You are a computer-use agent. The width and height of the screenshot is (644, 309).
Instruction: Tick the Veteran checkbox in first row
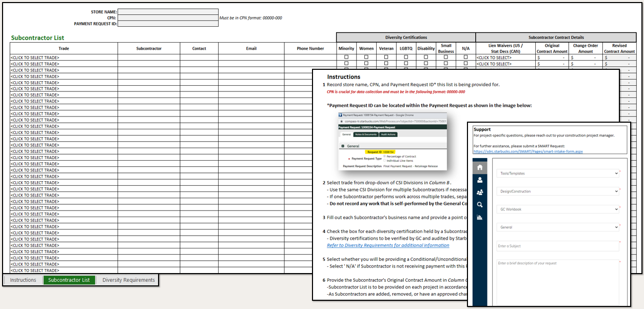(386, 57)
